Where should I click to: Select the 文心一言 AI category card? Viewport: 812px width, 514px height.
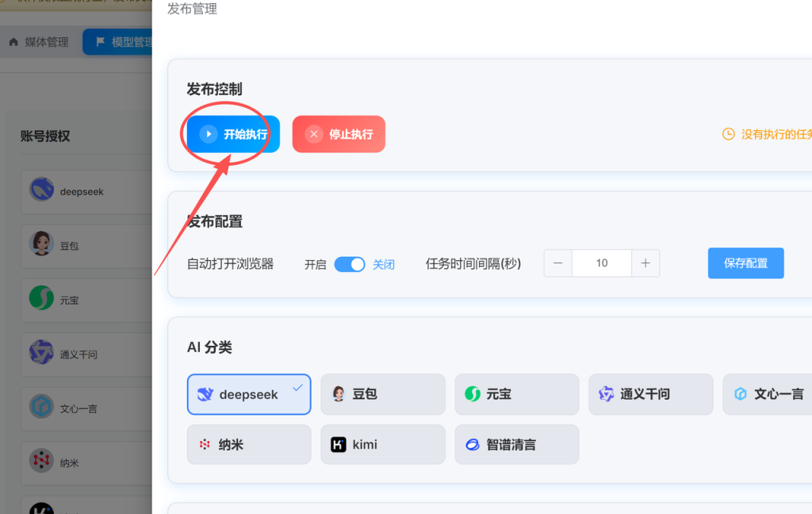[768, 394]
